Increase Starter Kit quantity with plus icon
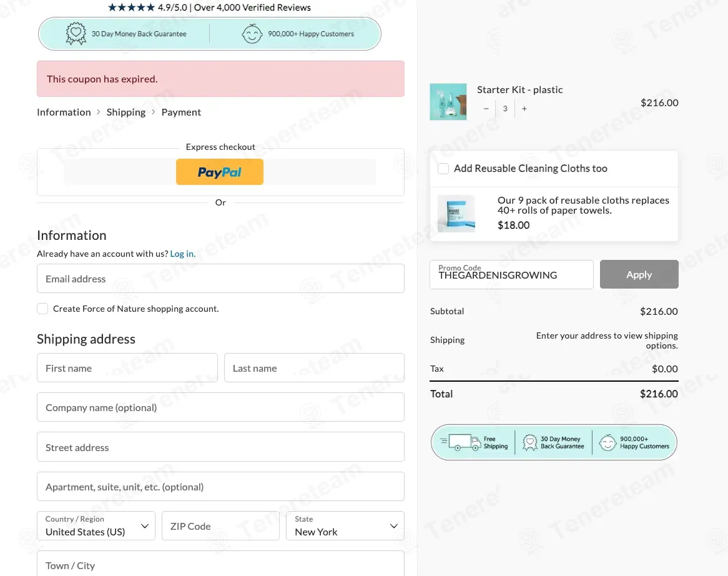The width and height of the screenshot is (728, 576). pyautogui.click(x=524, y=109)
